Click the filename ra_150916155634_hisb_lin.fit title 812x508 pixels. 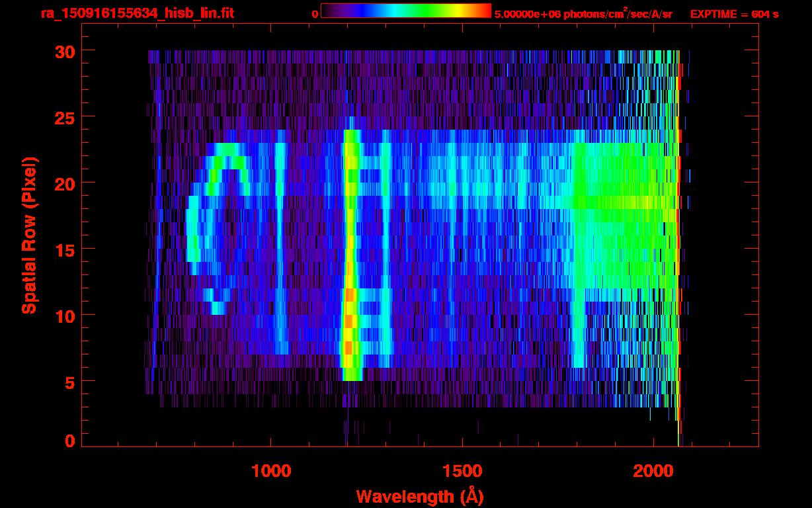click(x=136, y=13)
